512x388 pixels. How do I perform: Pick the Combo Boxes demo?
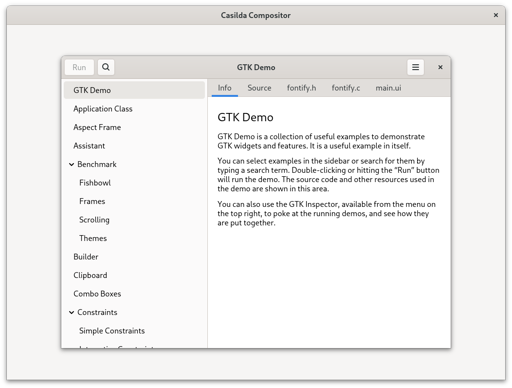pyautogui.click(x=134, y=294)
